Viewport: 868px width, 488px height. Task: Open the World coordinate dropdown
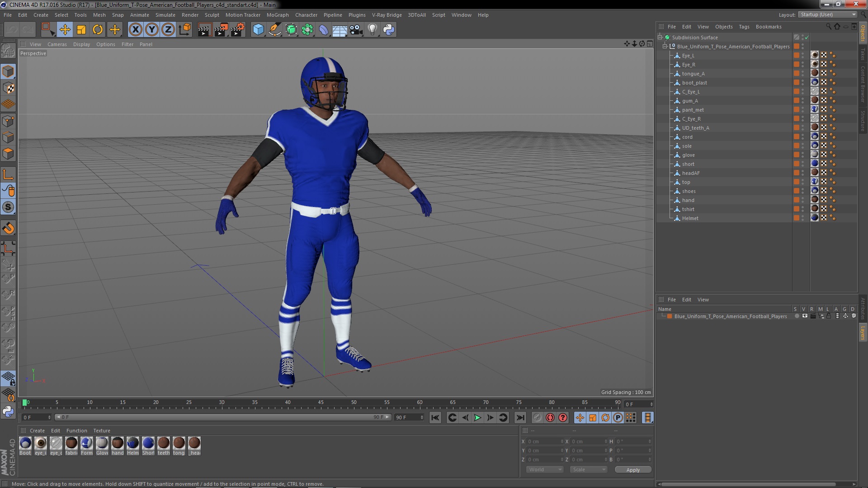545,470
